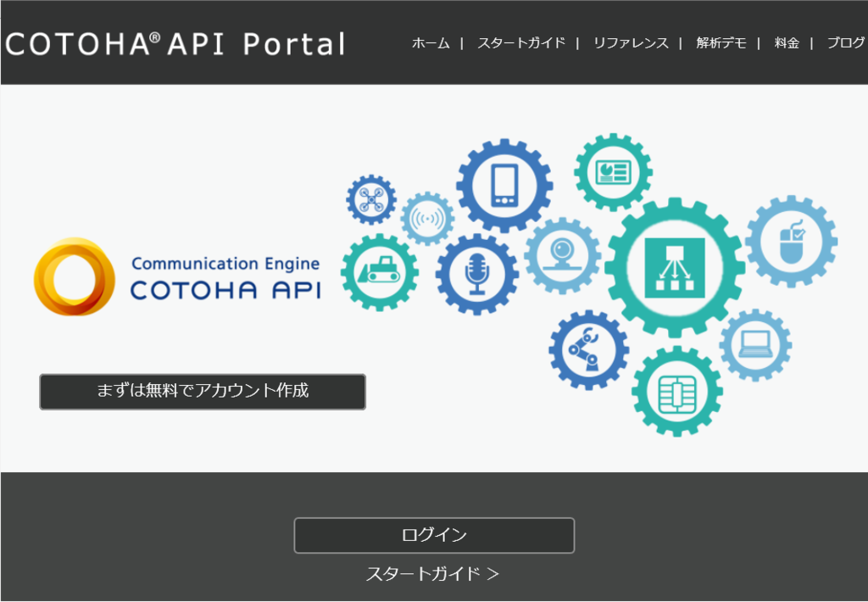
Task: Click the computer mouse gear icon
Action: 791,241
